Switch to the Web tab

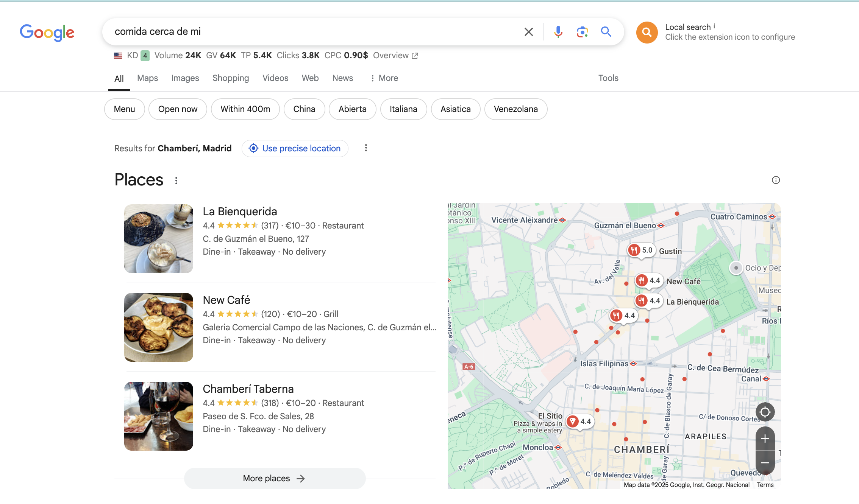pyautogui.click(x=310, y=78)
